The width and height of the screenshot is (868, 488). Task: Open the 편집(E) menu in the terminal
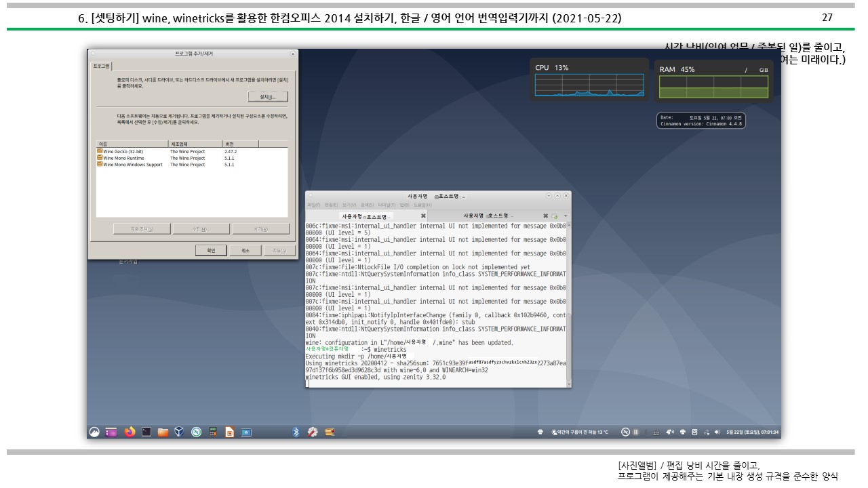coord(331,205)
